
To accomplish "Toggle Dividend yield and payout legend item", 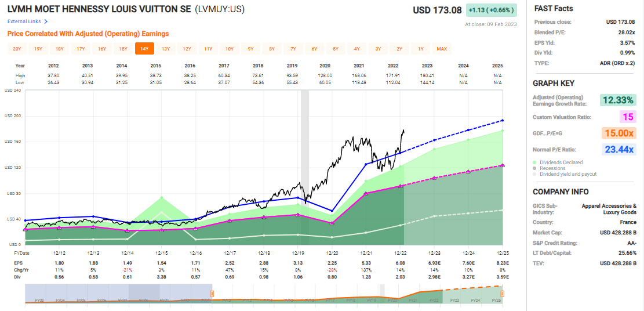I will click(x=566, y=174).
